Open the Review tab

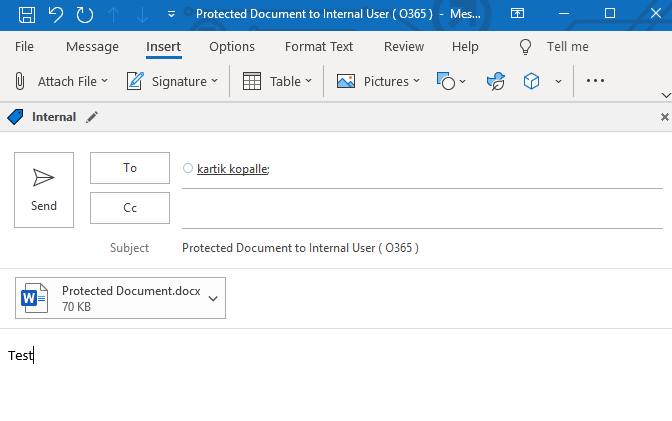click(404, 46)
